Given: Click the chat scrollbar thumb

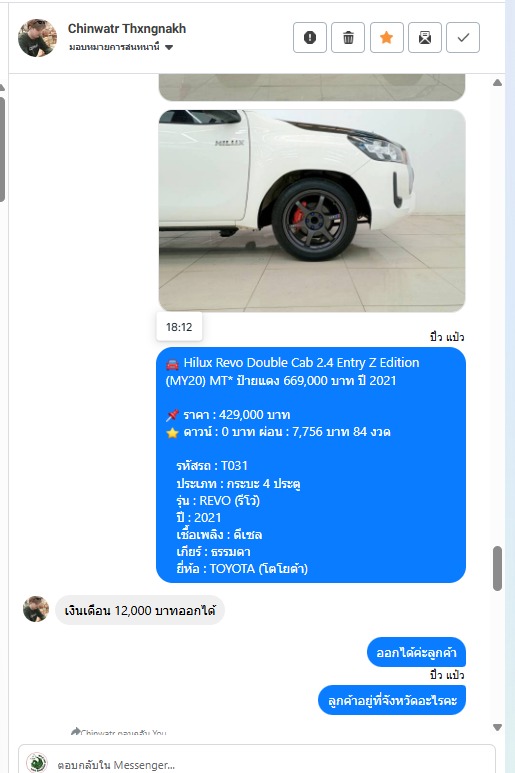Looking at the screenshot, I should point(497,568).
